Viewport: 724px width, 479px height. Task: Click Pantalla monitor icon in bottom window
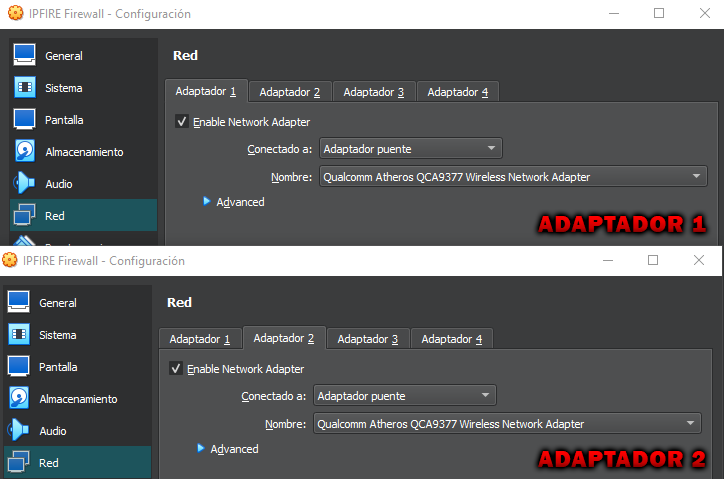[18, 366]
